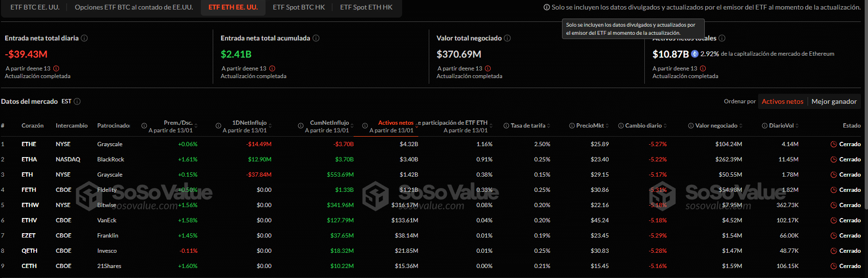
Task: Sort table by DiarioVol column arrows
Action: click(x=797, y=126)
